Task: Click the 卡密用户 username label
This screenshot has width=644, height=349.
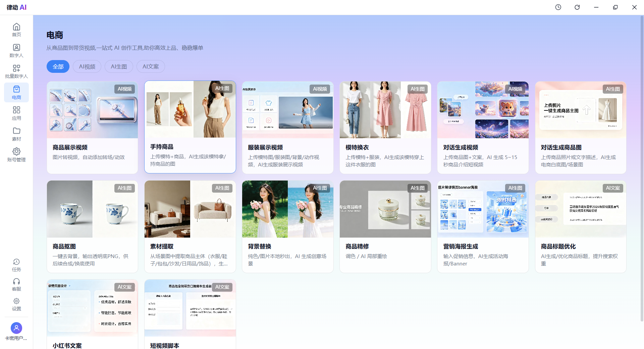Action: [16, 338]
